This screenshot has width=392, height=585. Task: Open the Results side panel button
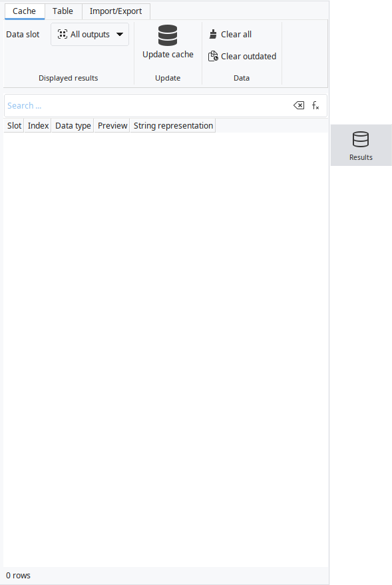361,145
